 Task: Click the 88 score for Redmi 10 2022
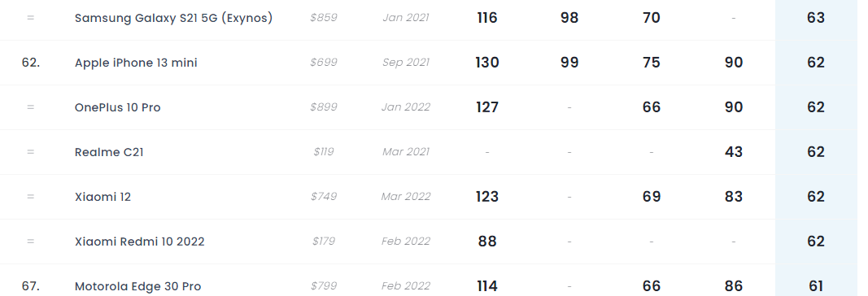pos(486,242)
